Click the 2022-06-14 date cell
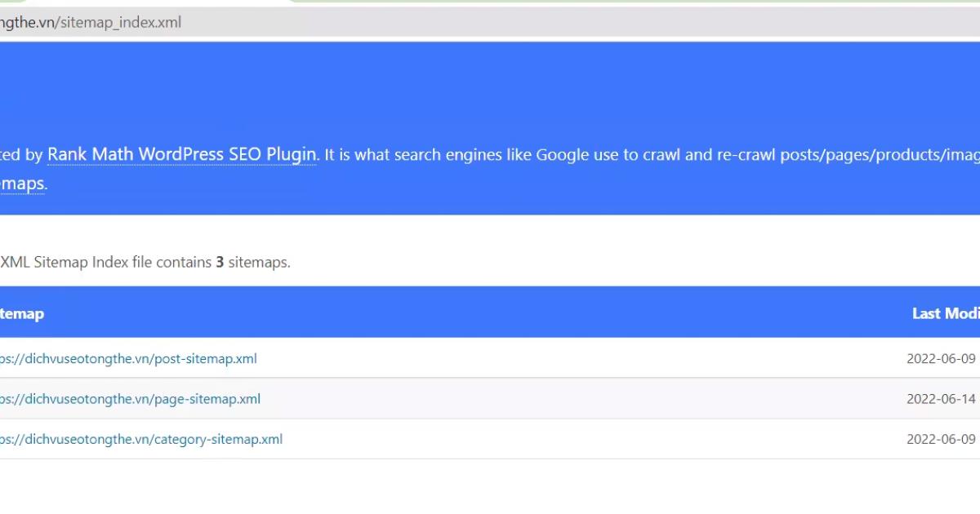 tap(941, 399)
